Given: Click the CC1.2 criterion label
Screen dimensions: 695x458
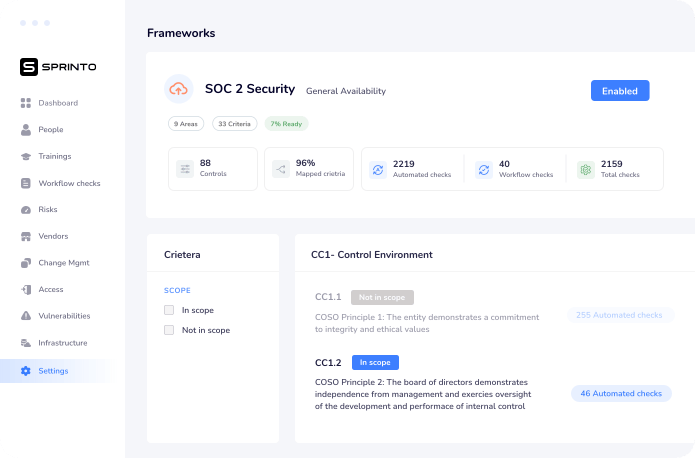Looking at the screenshot, I should coord(328,363).
